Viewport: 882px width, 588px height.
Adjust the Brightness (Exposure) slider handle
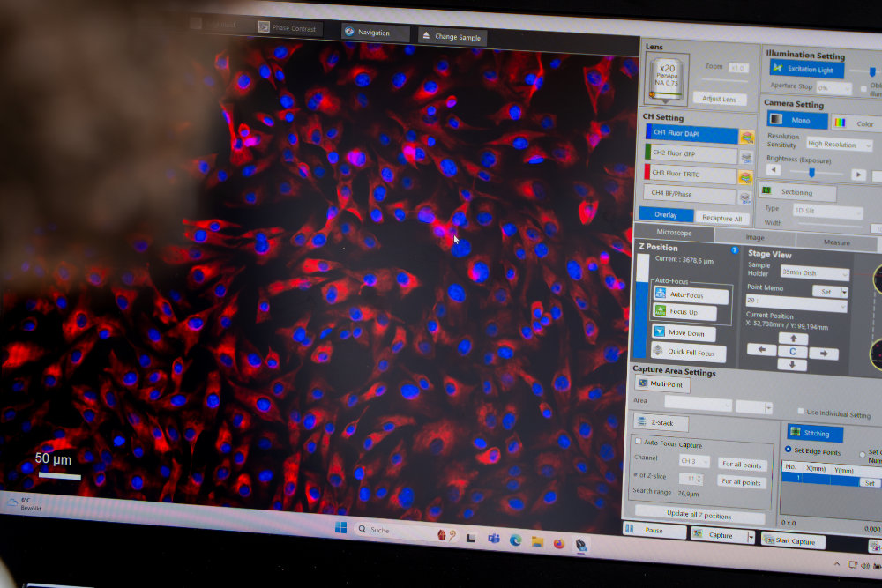click(x=811, y=174)
